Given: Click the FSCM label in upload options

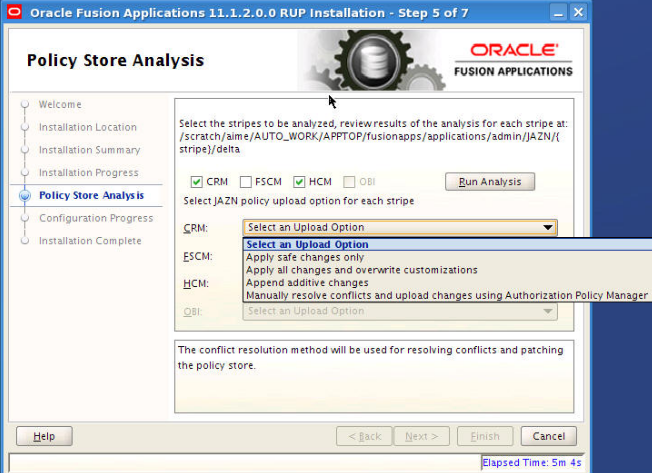Looking at the screenshot, I should pyautogui.click(x=198, y=256).
